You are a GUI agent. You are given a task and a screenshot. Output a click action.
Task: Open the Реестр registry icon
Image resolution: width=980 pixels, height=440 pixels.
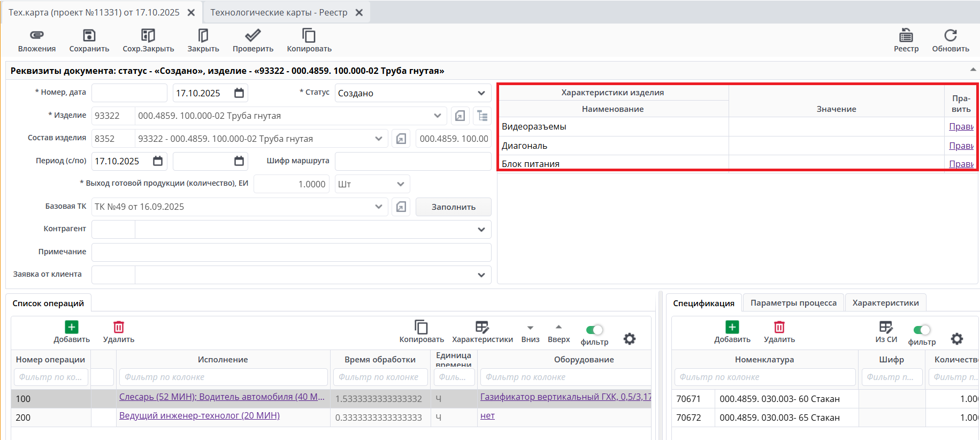(x=906, y=35)
